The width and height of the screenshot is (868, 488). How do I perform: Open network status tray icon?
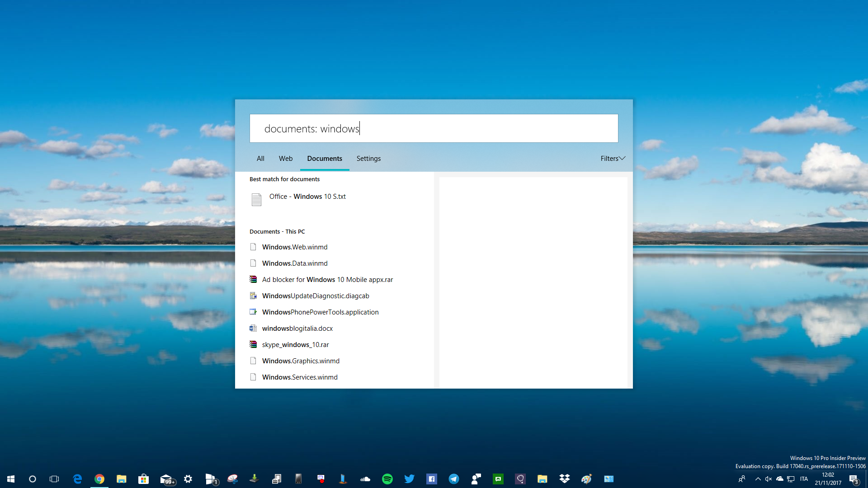(791, 479)
